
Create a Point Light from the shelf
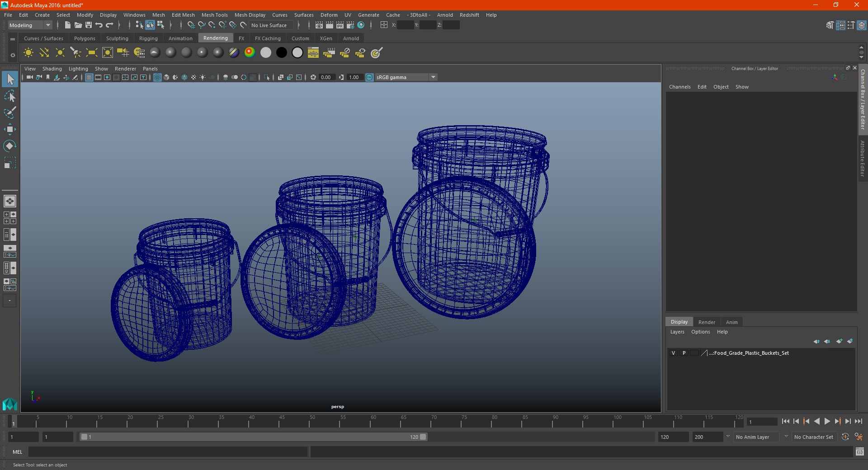point(60,53)
